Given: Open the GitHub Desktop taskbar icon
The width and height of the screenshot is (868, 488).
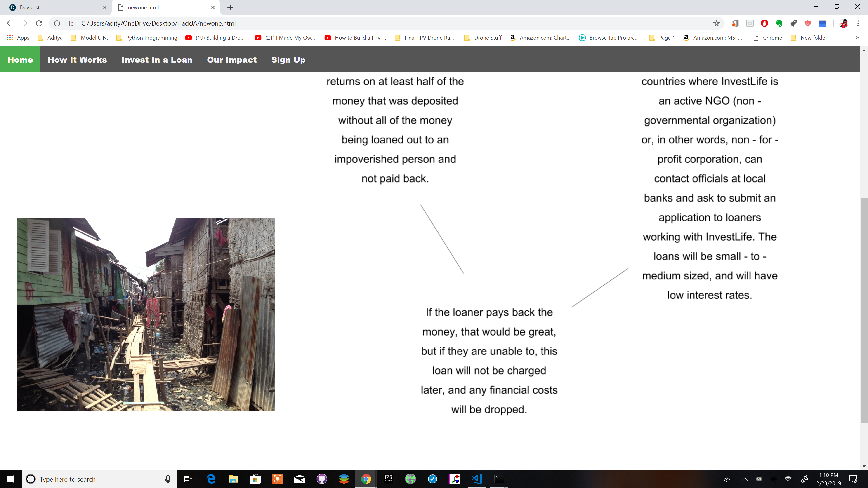Looking at the screenshot, I should (321, 479).
